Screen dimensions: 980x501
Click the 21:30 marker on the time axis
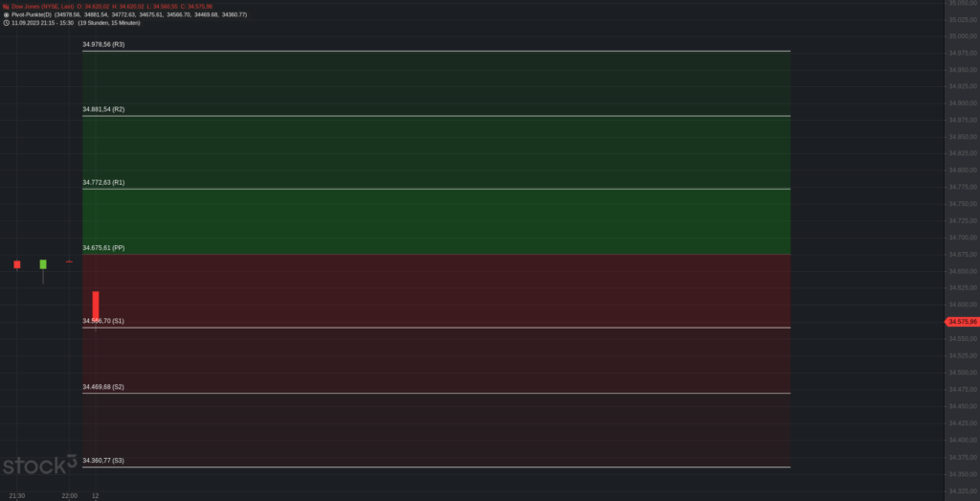(17, 496)
